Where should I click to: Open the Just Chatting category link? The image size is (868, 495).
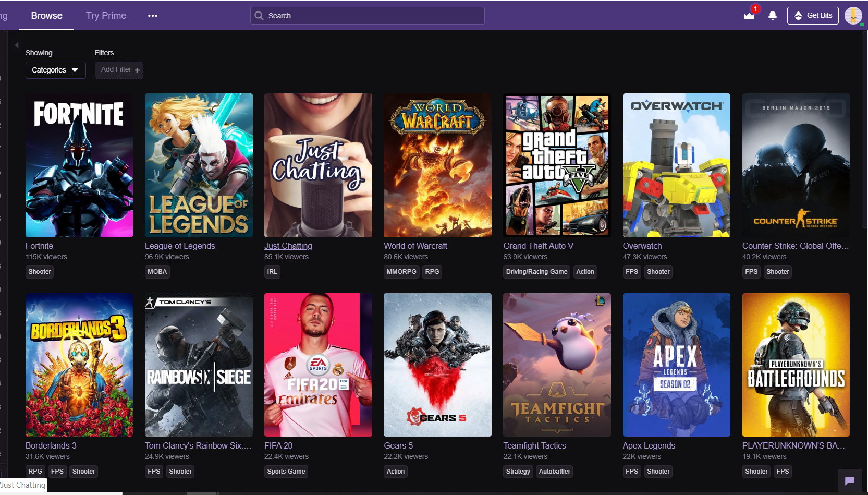tap(288, 246)
